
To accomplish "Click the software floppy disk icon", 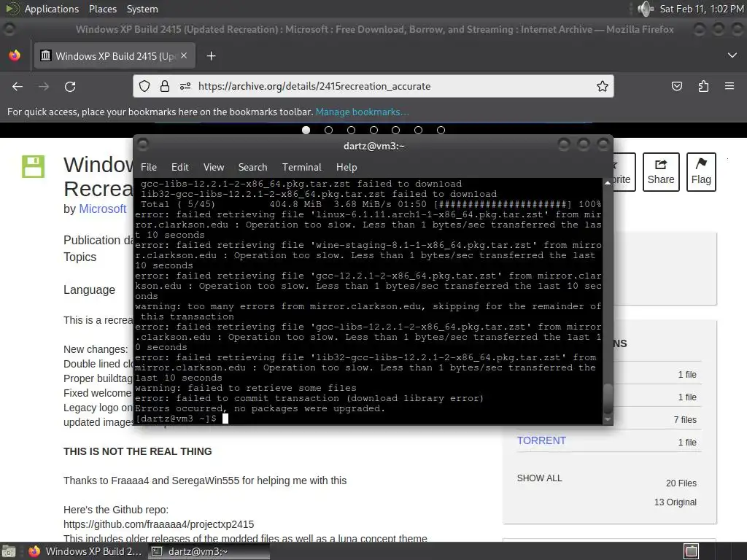I will click(x=33, y=167).
